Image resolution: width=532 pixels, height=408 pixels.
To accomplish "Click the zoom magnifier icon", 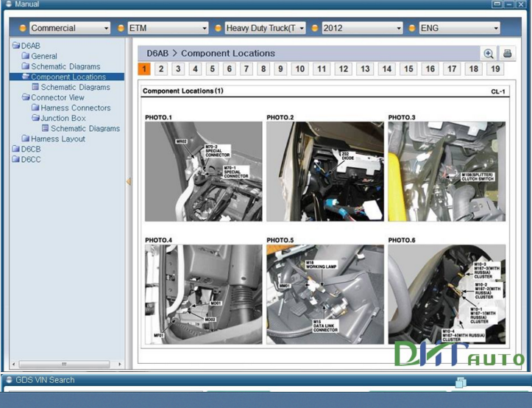I will click(489, 54).
